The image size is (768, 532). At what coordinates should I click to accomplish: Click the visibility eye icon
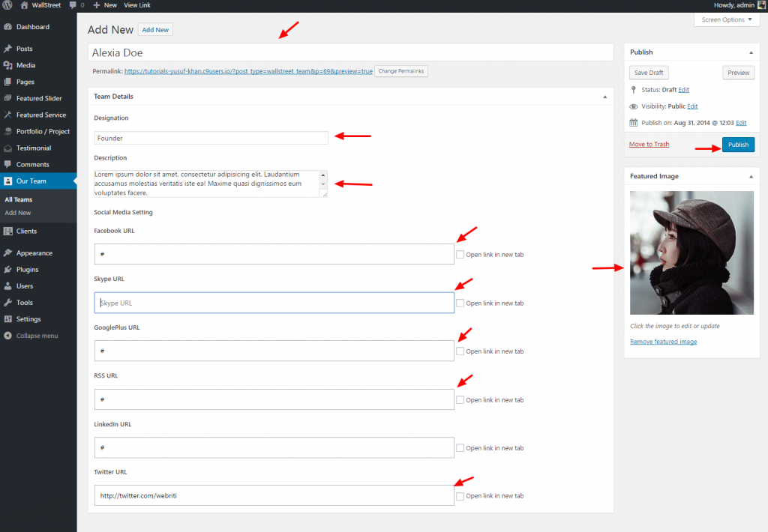pos(633,106)
